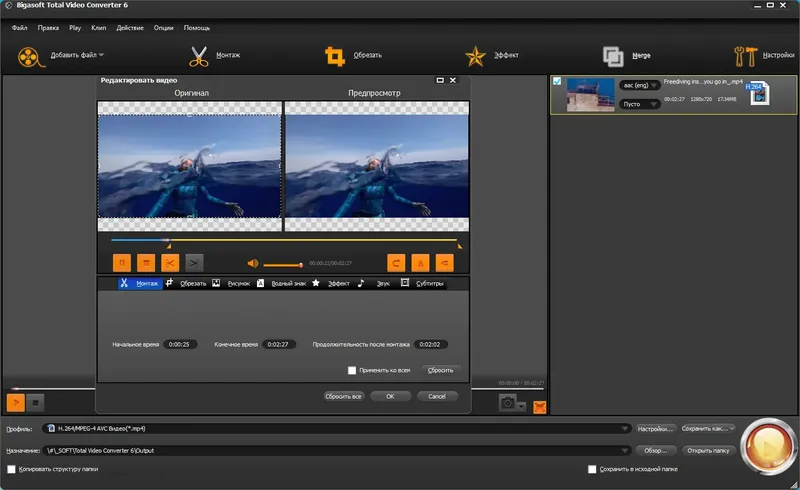Viewport: 800px width, 490px height.
Task: Click the volume slider in the dialog
Action: pos(283,265)
